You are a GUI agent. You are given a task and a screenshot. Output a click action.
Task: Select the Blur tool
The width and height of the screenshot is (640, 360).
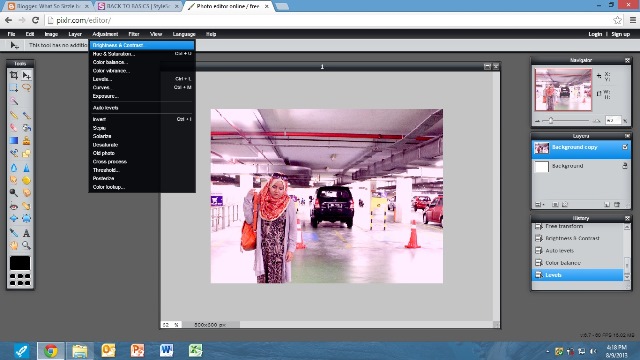point(13,168)
